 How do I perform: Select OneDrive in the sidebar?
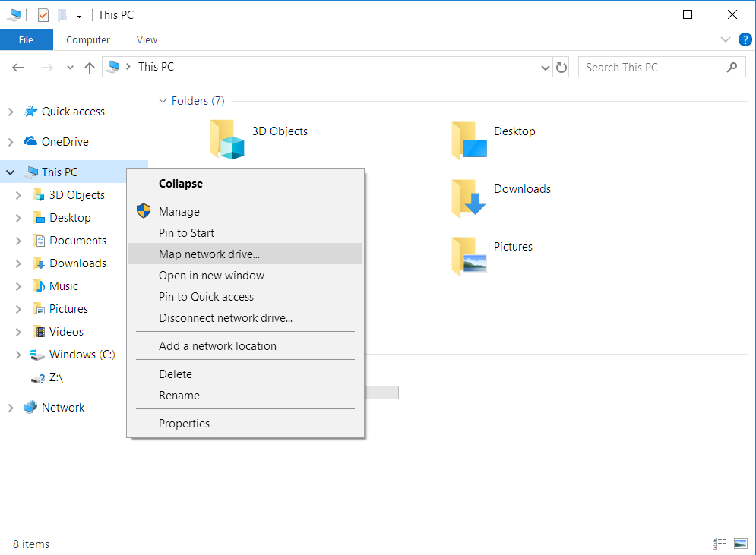(63, 141)
